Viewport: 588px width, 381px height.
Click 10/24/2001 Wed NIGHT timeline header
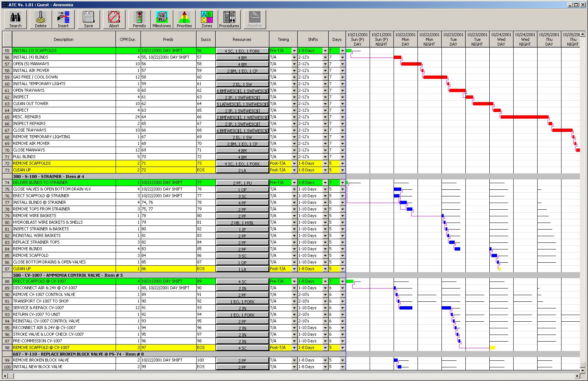[x=525, y=39]
